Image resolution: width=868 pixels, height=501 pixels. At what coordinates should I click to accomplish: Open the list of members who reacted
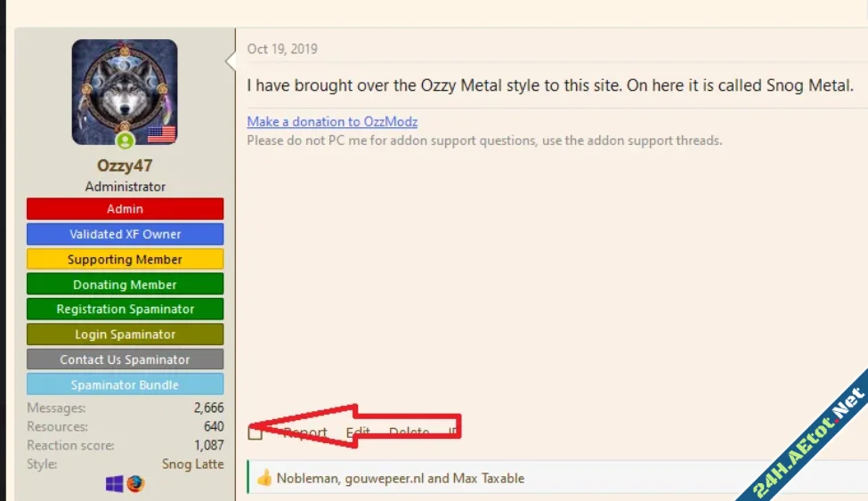[x=400, y=478]
